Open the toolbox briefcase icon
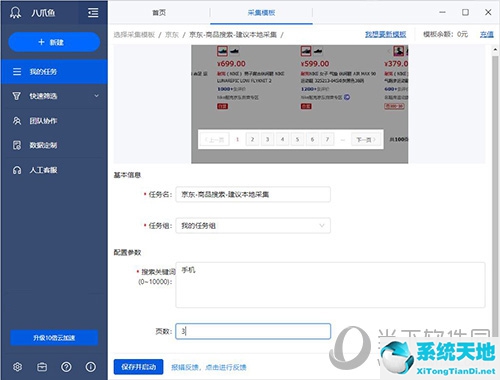Image resolution: width=500 pixels, height=380 pixels. pos(42,367)
